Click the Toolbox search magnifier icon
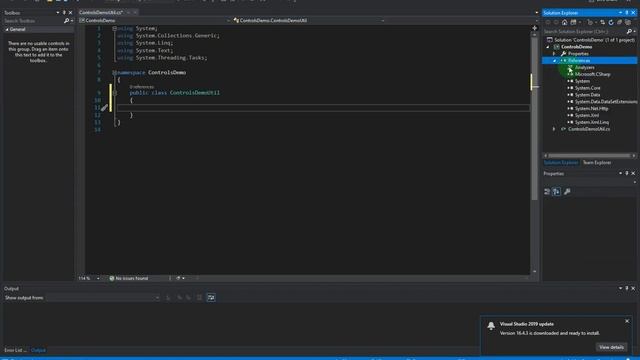The image size is (640, 360). (x=66, y=20)
